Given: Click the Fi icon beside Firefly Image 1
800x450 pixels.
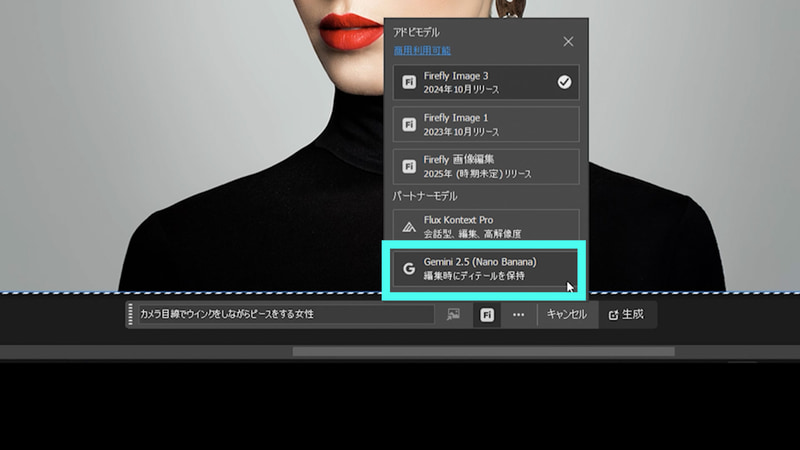Looking at the screenshot, I should (409, 124).
